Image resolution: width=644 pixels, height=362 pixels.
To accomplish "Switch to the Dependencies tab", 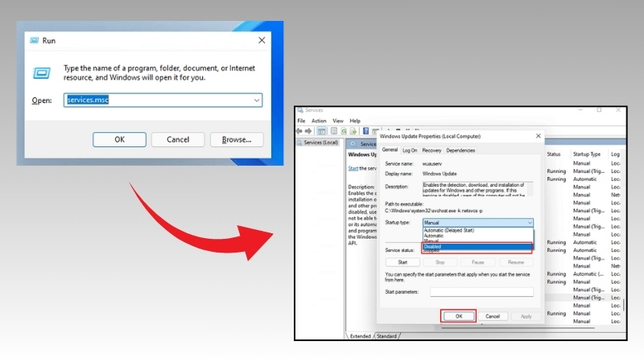I will point(460,150).
